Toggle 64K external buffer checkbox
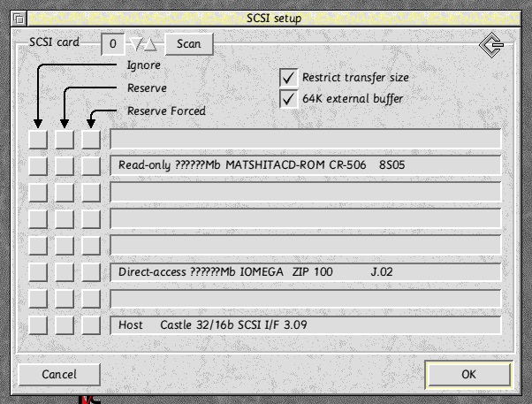532x404 pixels. [x=288, y=99]
